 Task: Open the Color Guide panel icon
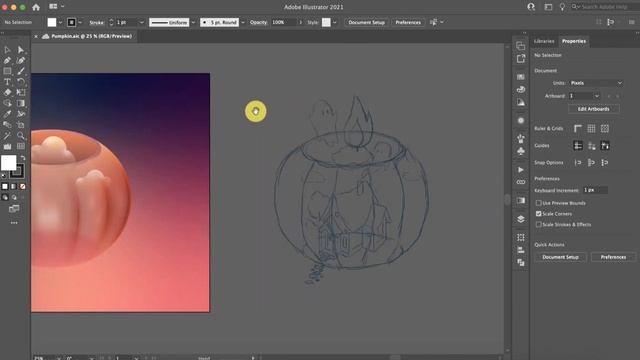521,102
